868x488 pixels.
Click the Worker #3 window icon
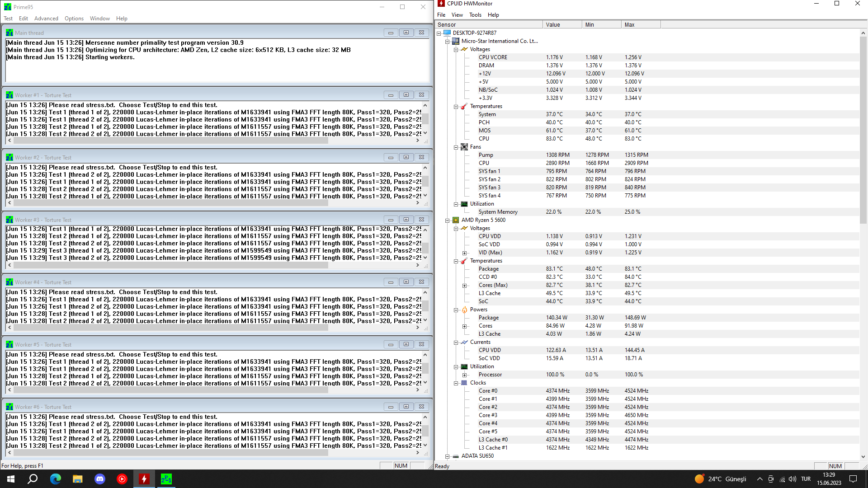click(x=9, y=220)
